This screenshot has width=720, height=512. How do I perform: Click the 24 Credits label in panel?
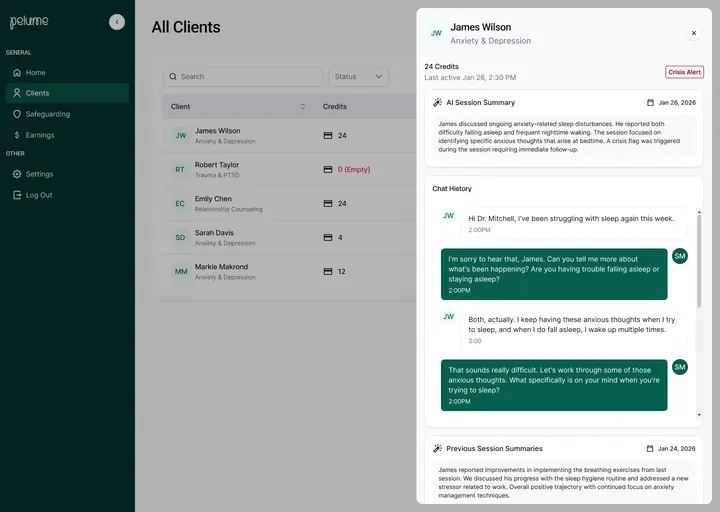tap(441, 67)
